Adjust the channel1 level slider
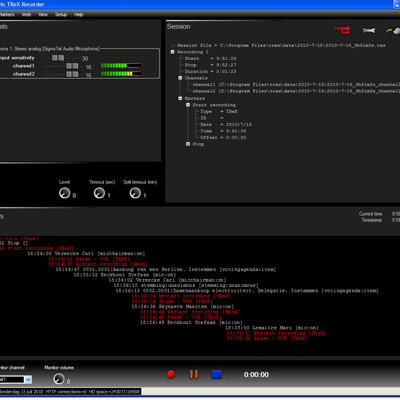 (x=72, y=66)
